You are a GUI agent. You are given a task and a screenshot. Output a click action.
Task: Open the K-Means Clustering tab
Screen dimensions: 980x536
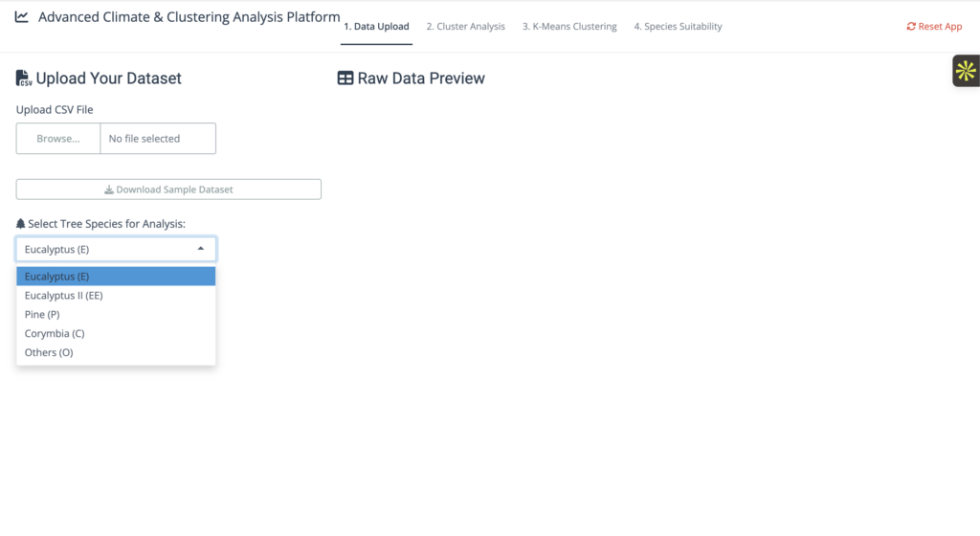point(569,27)
